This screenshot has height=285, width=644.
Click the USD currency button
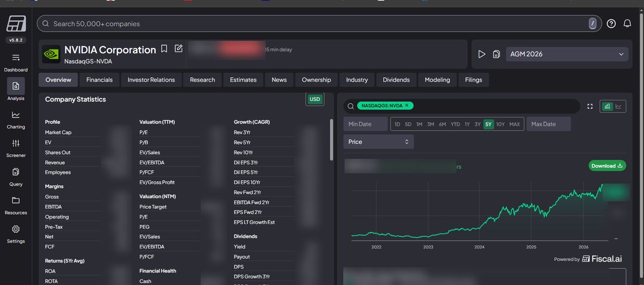(314, 99)
